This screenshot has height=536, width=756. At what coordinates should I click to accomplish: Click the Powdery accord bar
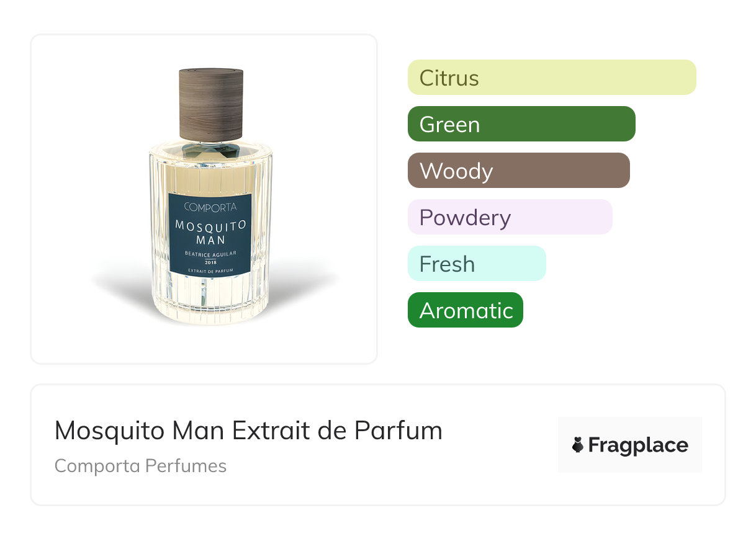[x=510, y=217]
